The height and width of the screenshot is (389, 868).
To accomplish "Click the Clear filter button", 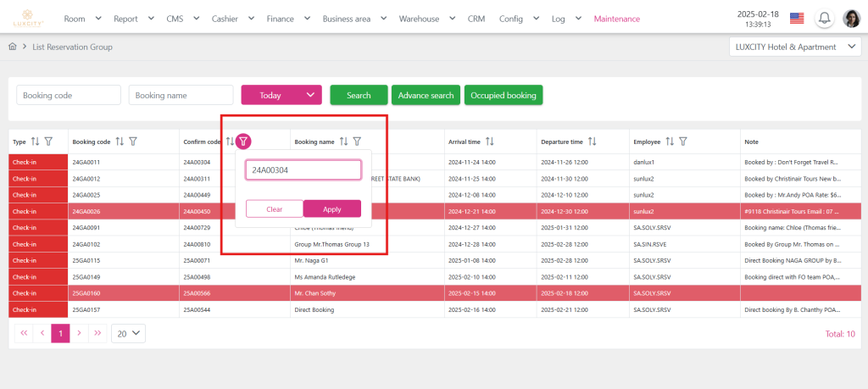I will tap(274, 208).
